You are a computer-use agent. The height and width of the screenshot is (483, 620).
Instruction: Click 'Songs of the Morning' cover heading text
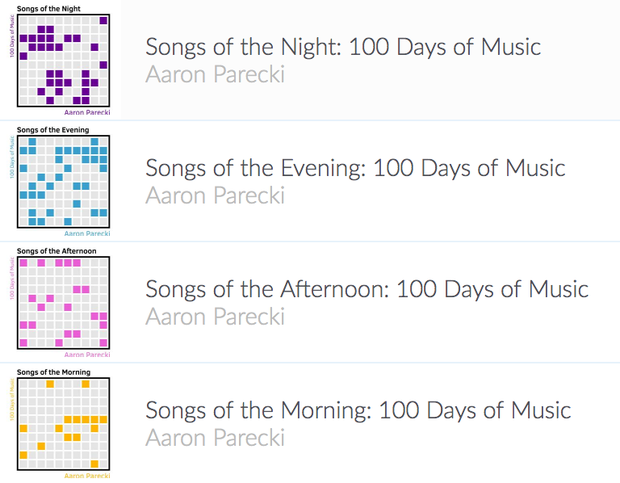coord(54,372)
